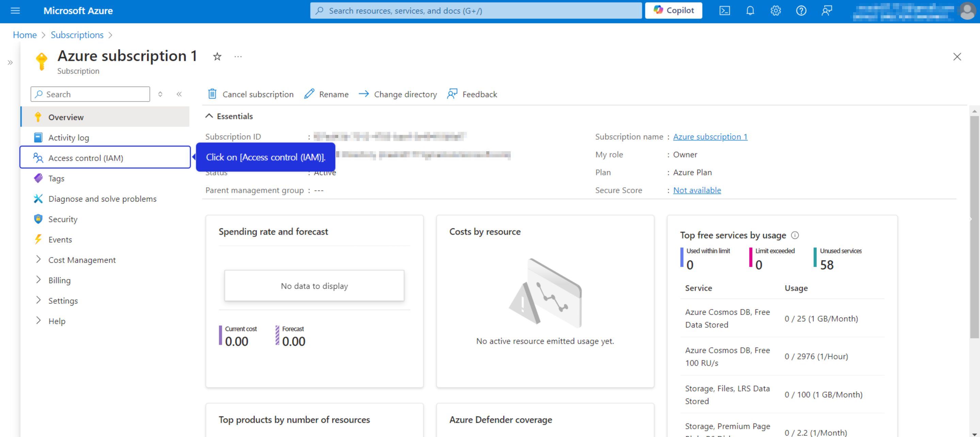
Task: Favorite subscription with star icon
Action: tap(217, 57)
